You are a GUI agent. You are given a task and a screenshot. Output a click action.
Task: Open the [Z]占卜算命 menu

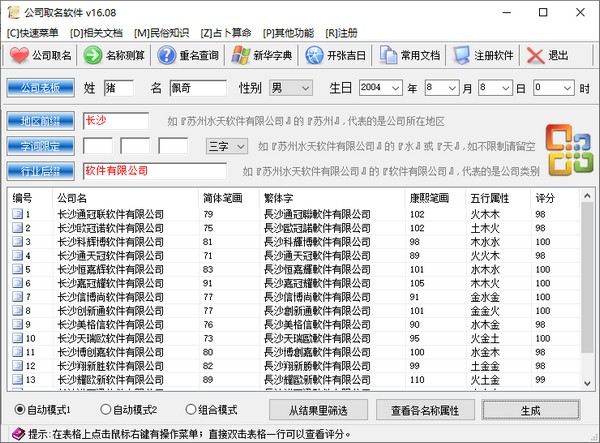click(226, 33)
